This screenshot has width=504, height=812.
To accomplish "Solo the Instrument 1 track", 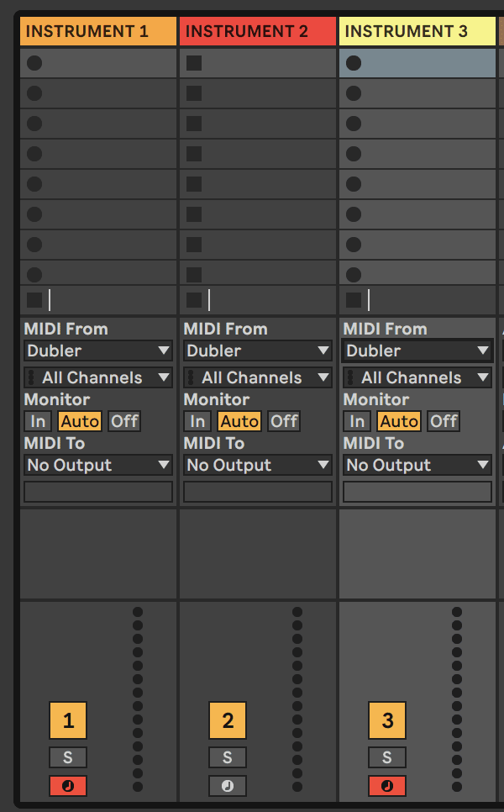I will (68, 757).
